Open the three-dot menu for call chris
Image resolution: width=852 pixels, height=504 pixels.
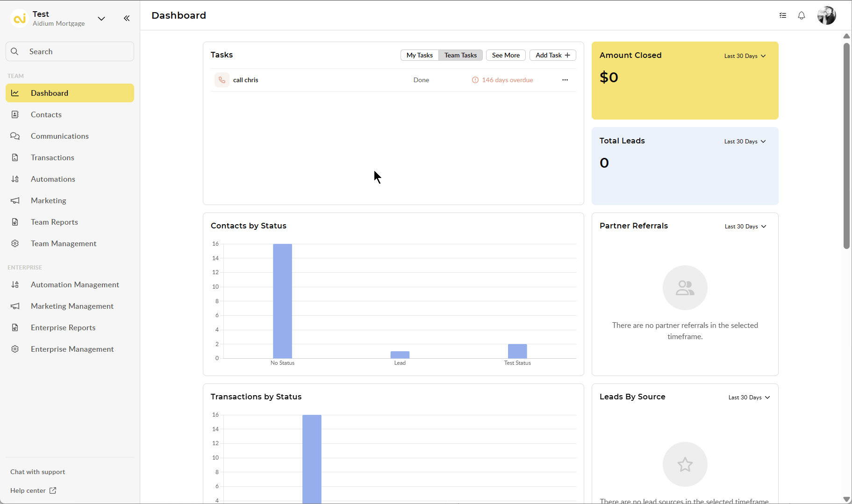pyautogui.click(x=565, y=80)
